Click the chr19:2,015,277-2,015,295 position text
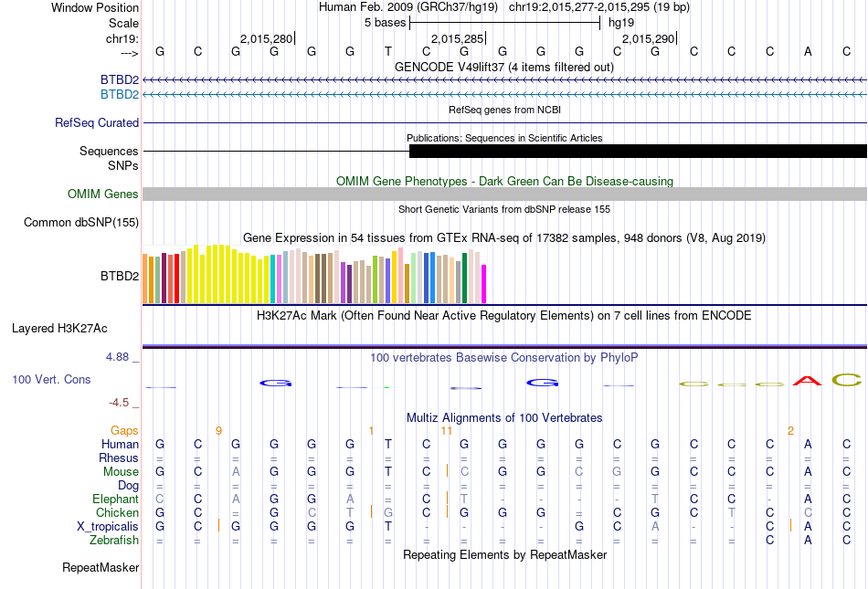 pos(599,7)
